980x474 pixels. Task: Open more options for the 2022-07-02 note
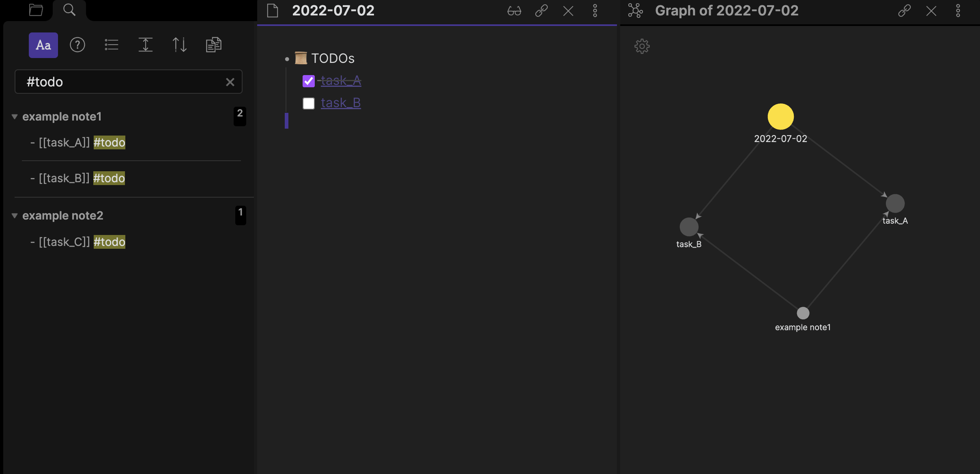595,11
